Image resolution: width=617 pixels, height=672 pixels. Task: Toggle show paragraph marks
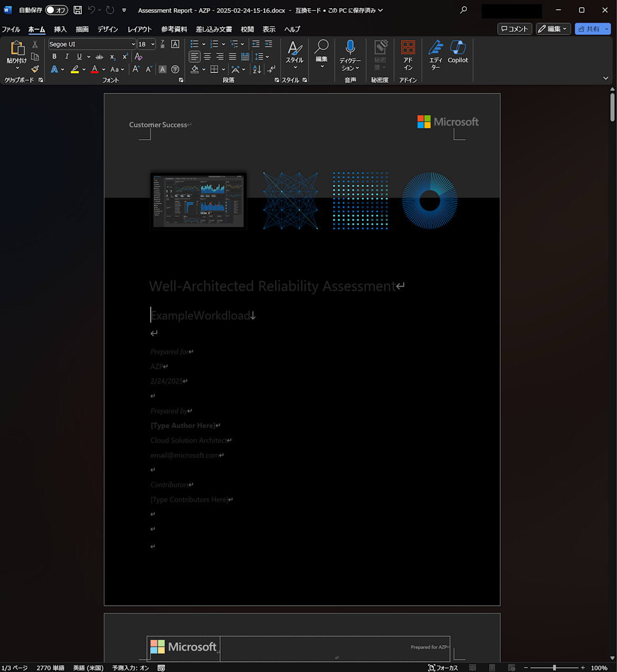(271, 69)
